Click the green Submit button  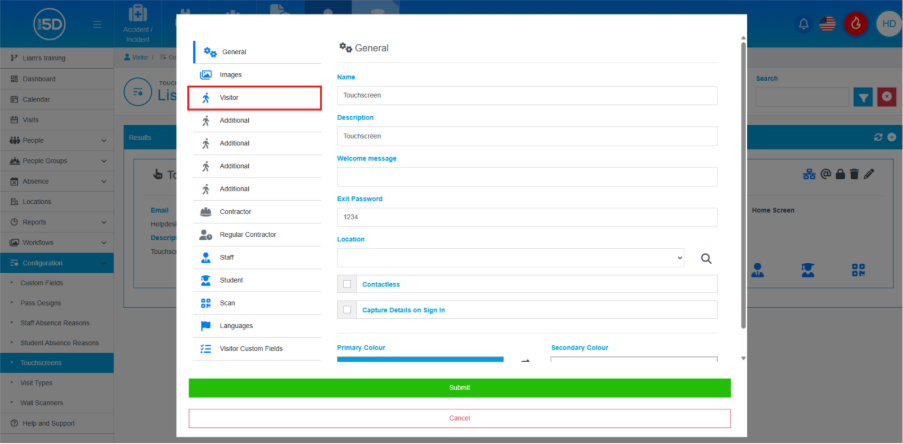(460, 388)
